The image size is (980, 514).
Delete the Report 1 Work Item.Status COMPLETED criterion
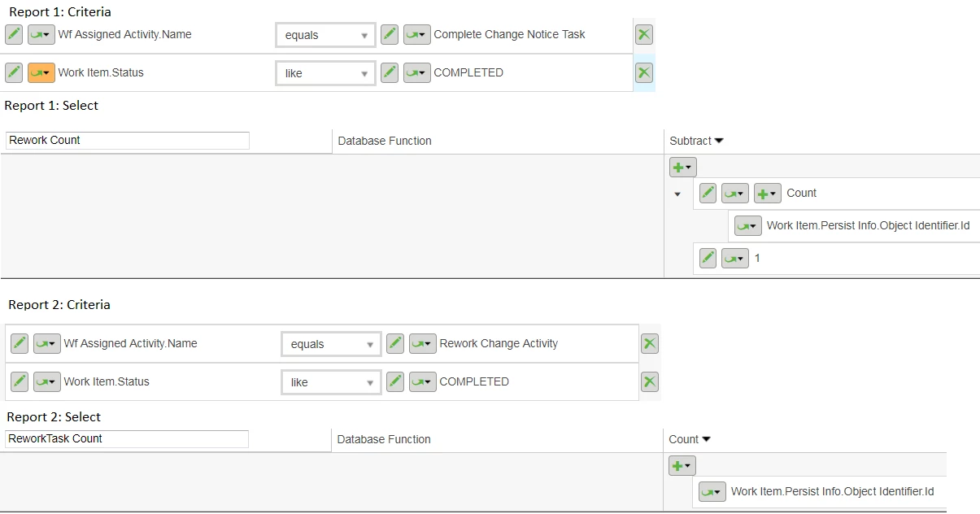pos(643,72)
